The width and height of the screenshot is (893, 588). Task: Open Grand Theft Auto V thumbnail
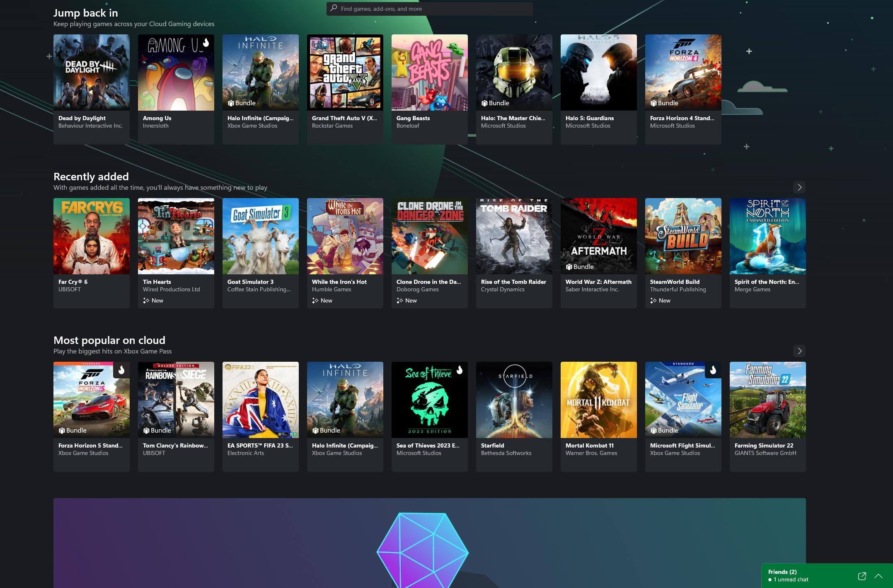345,73
